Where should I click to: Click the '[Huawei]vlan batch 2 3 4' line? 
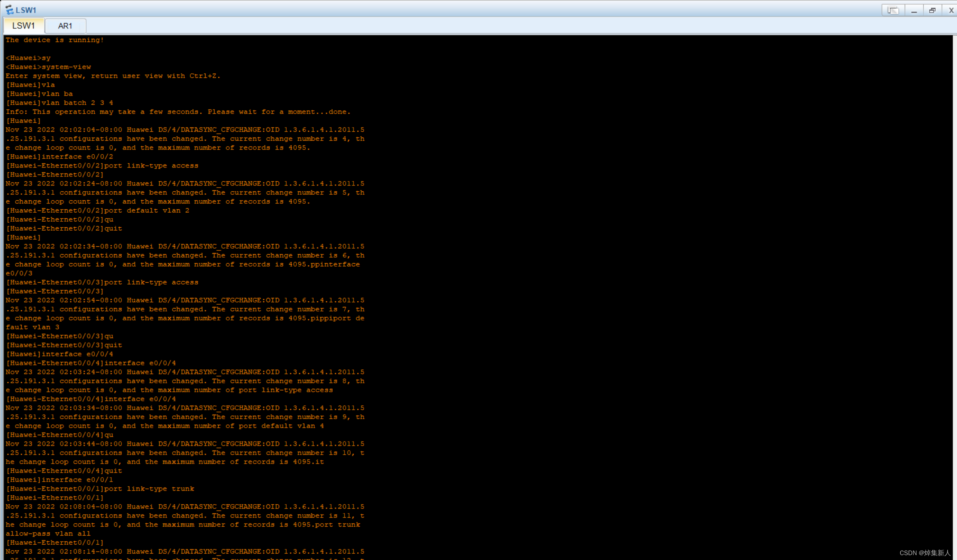pyautogui.click(x=59, y=103)
